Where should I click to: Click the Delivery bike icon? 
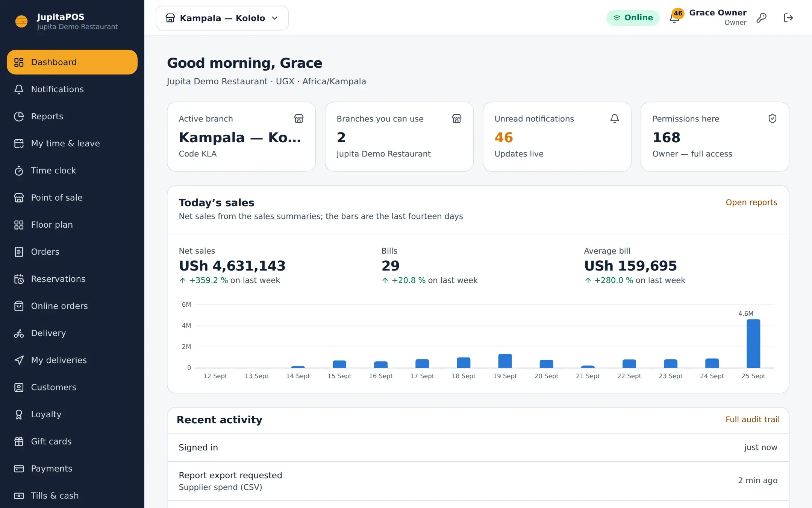19,333
